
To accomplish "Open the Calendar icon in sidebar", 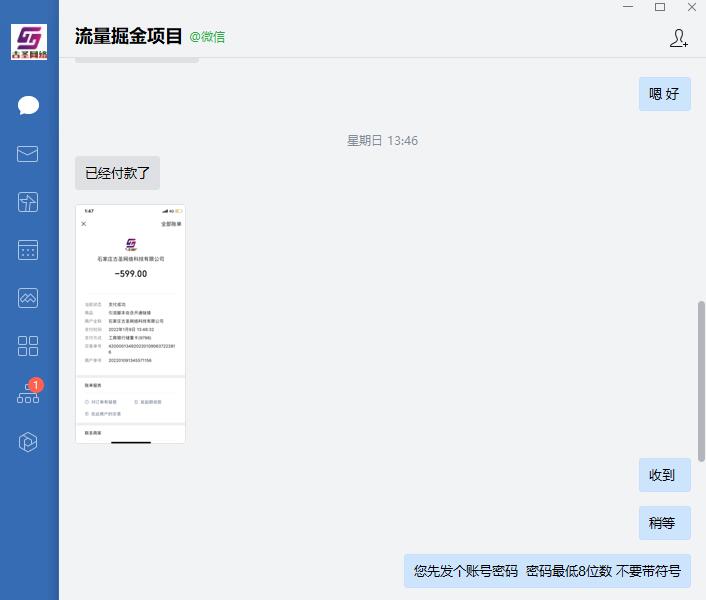I will (28, 250).
